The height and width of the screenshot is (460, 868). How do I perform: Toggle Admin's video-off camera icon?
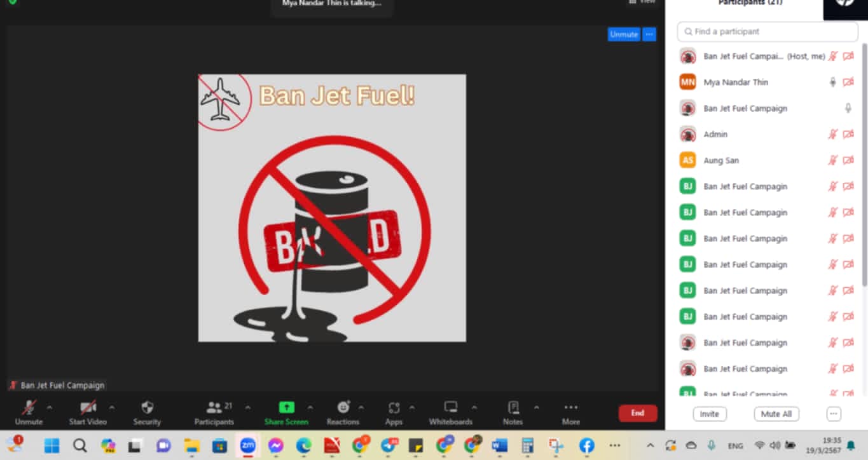pyautogui.click(x=848, y=134)
